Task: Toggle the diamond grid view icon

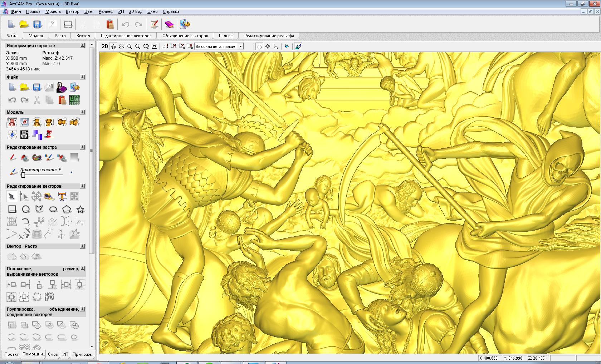Action: [x=268, y=46]
